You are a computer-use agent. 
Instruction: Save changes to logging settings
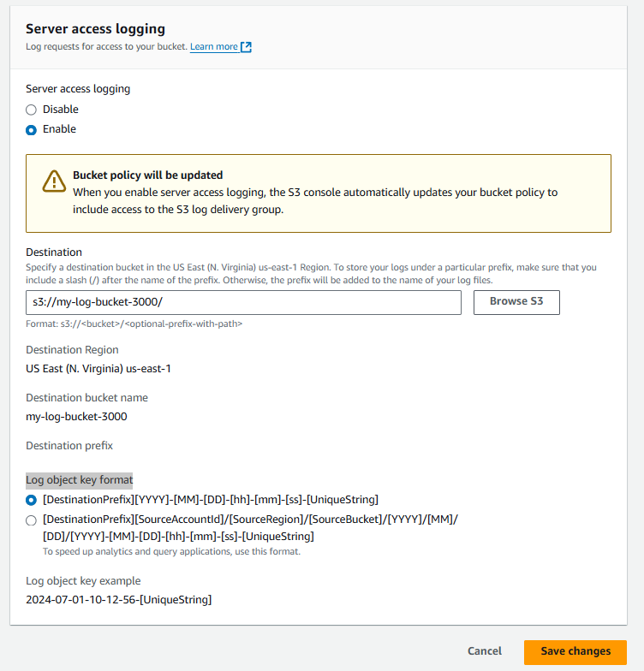575,651
